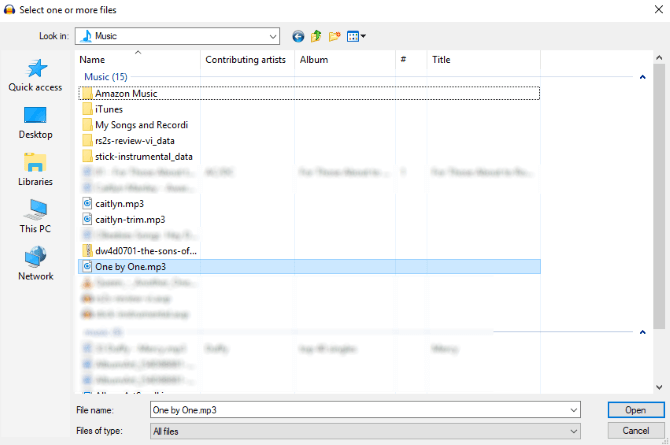Open Network in the places bar
The height and width of the screenshot is (445, 670).
tap(35, 264)
